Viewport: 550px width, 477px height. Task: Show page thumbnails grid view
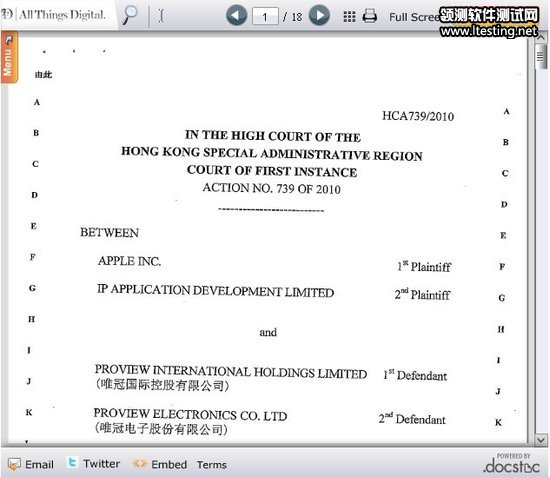point(349,16)
